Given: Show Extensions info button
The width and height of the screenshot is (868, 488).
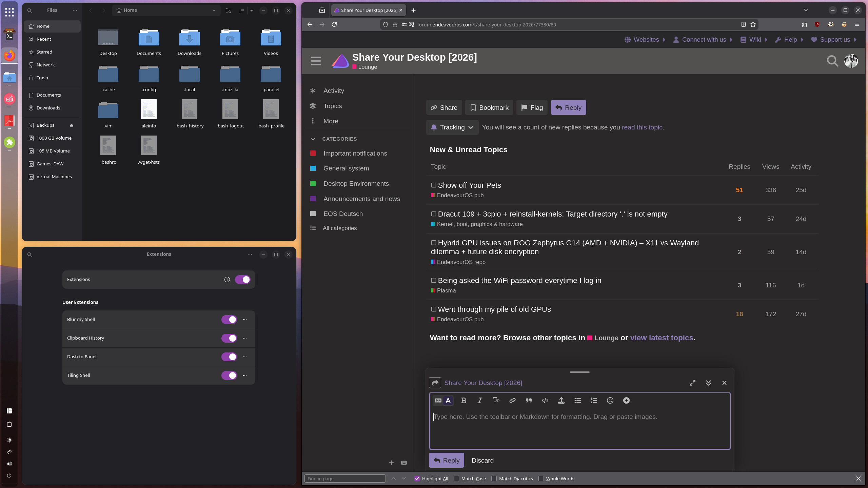Looking at the screenshot, I should click(x=227, y=280).
